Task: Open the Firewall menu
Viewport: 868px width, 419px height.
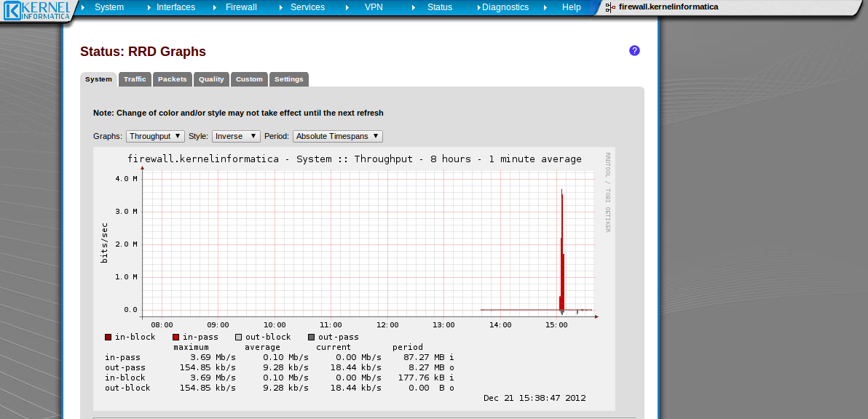Action: pyautogui.click(x=241, y=8)
